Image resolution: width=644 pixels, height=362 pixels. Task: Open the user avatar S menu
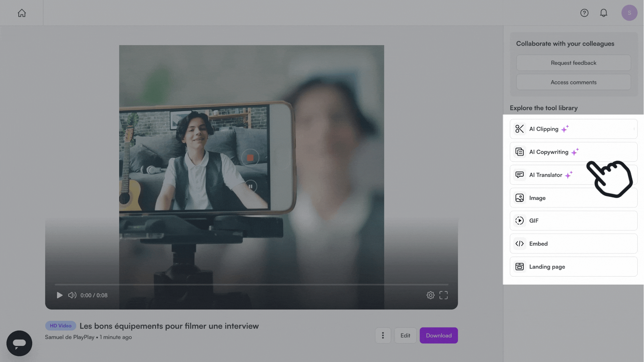pyautogui.click(x=629, y=13)
